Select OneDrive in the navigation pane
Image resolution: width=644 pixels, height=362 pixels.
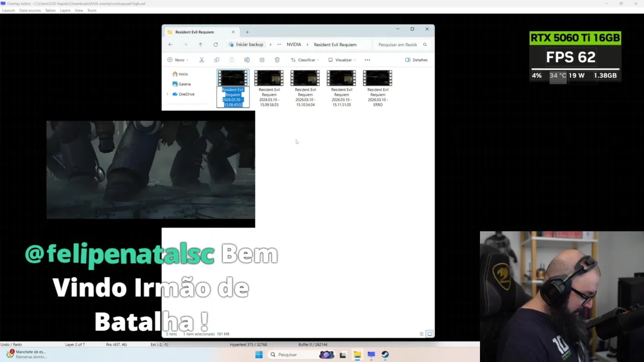[x=183, y=94]
